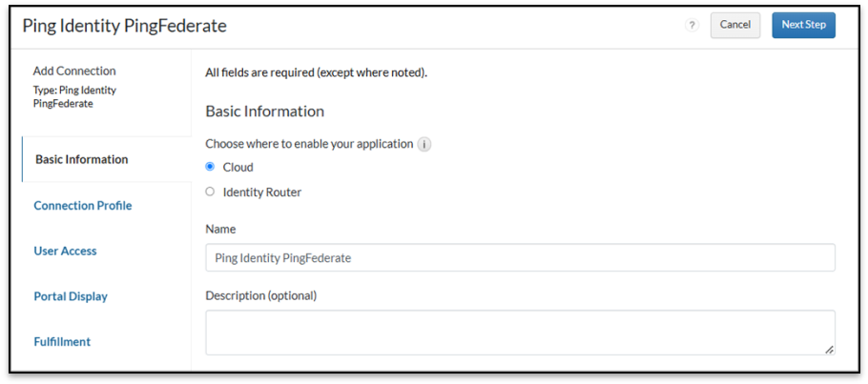Click the Description (optional) label

260,295
